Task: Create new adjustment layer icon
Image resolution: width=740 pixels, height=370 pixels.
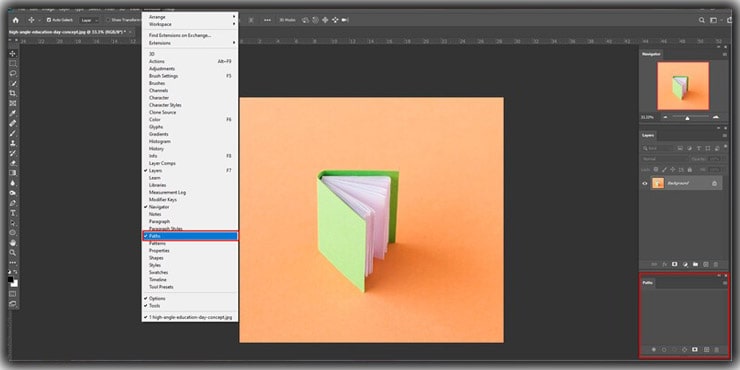Action: 685,264
